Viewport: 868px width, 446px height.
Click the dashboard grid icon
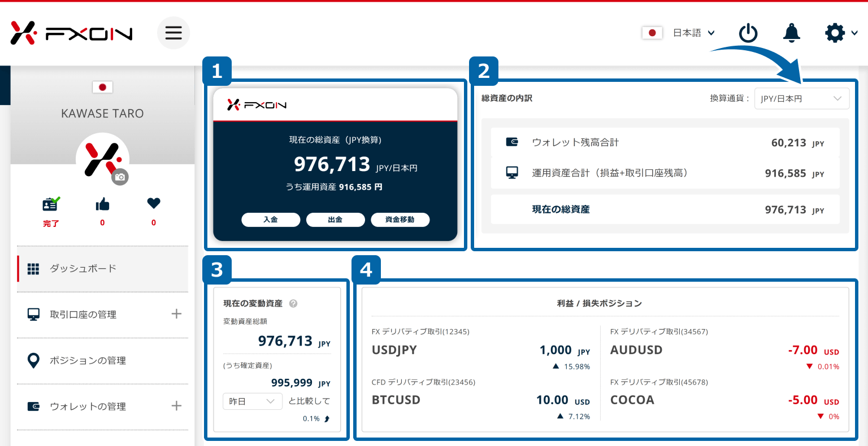33,269
